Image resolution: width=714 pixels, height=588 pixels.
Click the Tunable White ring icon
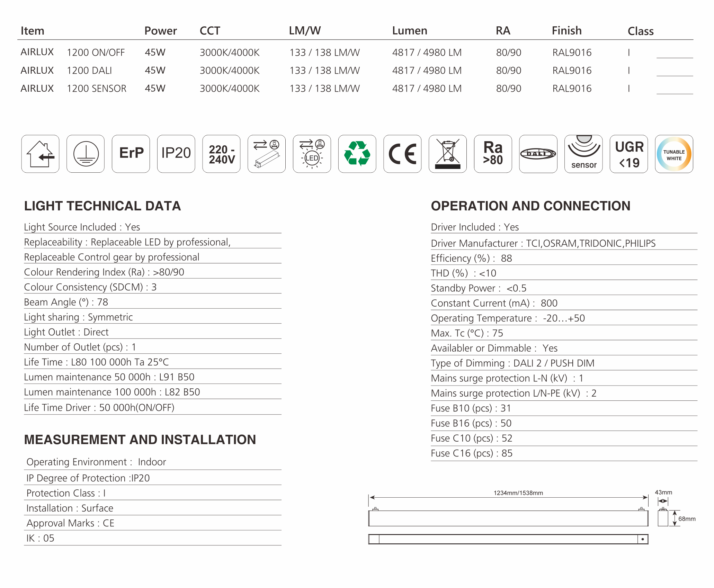pos(674,154)
